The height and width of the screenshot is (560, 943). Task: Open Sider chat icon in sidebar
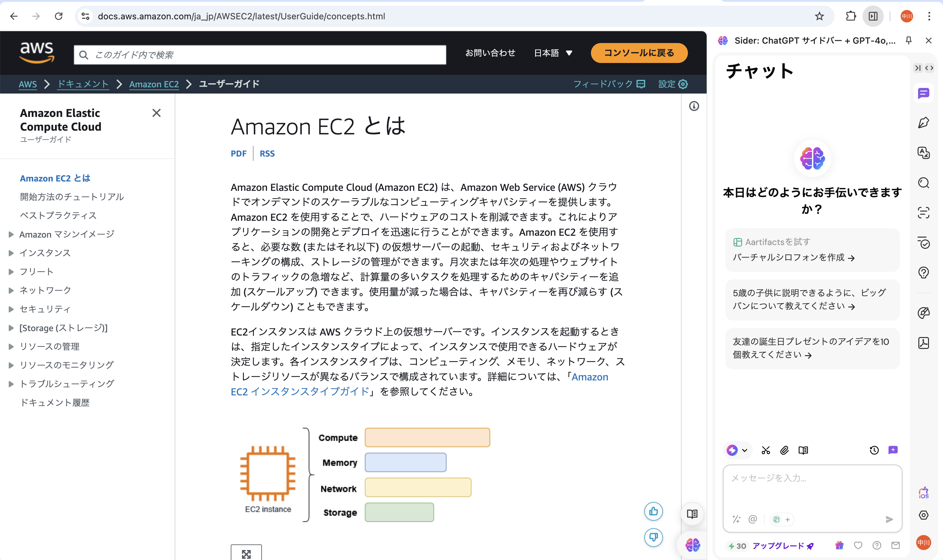coord(923,93)
